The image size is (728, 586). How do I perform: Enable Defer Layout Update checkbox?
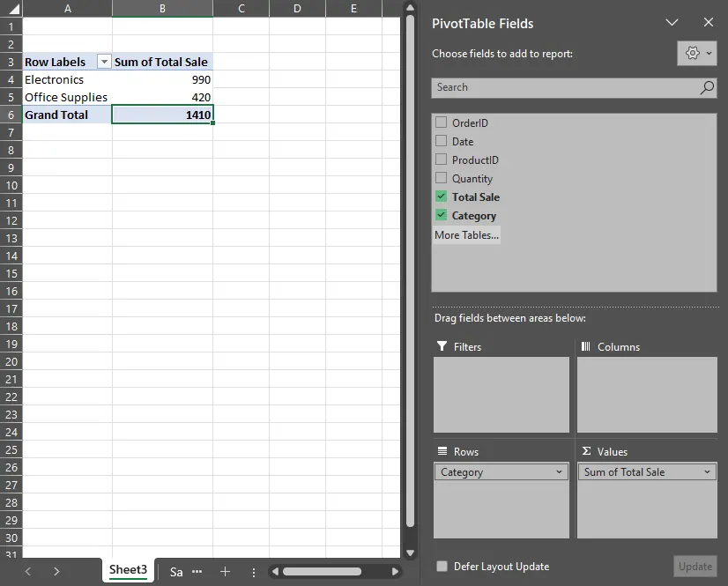[442, 567]
